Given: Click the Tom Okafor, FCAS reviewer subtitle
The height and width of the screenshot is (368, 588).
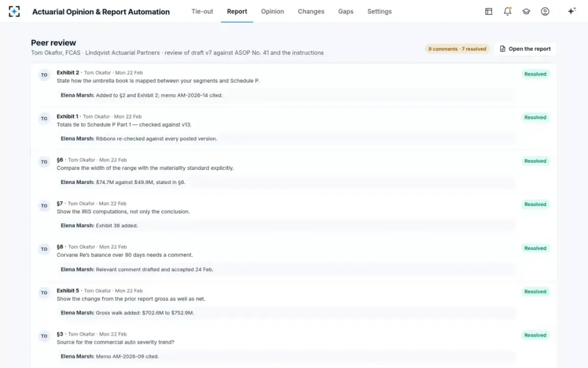Looking at the screenshot, I should (177, 53).
